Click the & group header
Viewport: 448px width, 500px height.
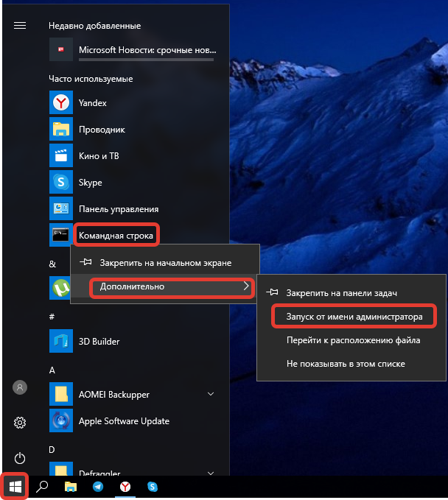(x=52, y=264)
